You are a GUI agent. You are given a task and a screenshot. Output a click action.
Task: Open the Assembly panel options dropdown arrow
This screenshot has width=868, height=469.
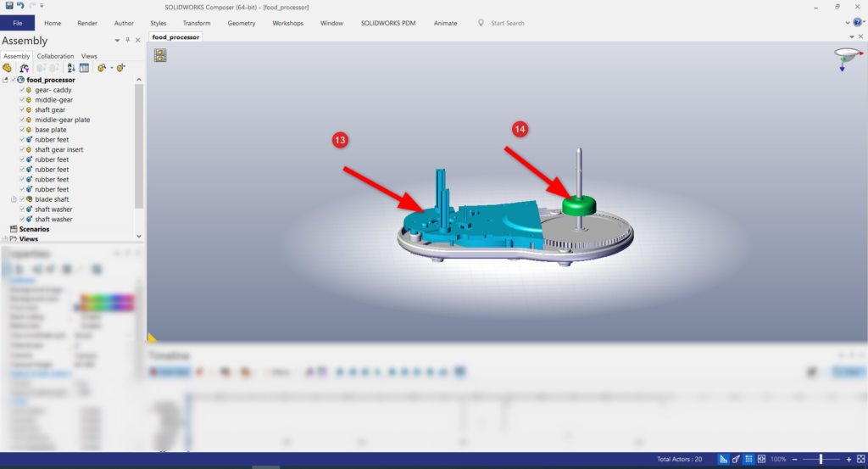(117, 41)
